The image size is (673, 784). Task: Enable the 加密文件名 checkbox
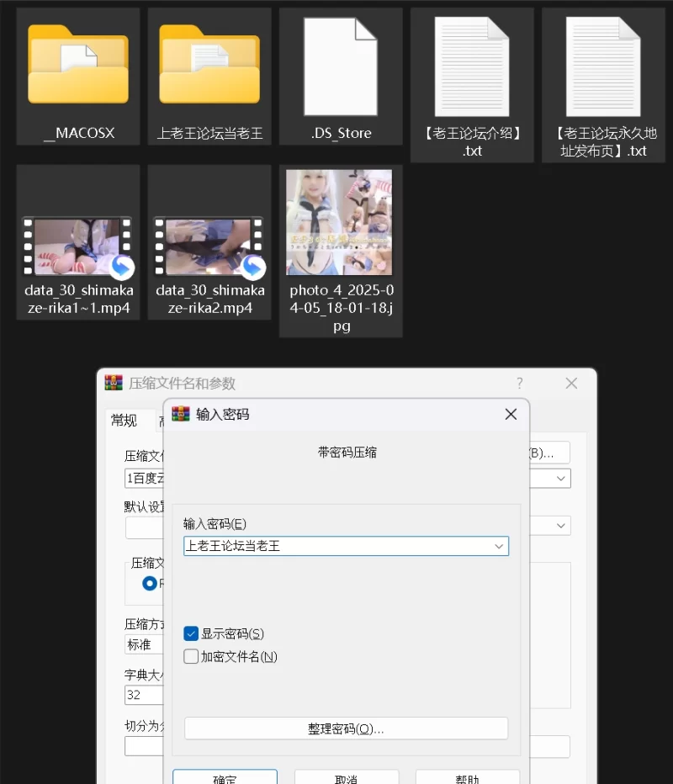191,657
